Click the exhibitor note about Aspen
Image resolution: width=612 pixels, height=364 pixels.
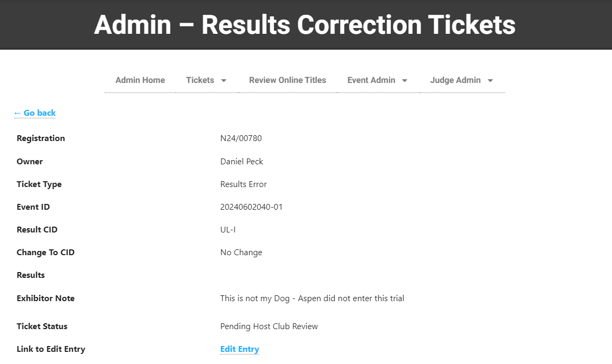pyautogui.click(x=312, y=298)
